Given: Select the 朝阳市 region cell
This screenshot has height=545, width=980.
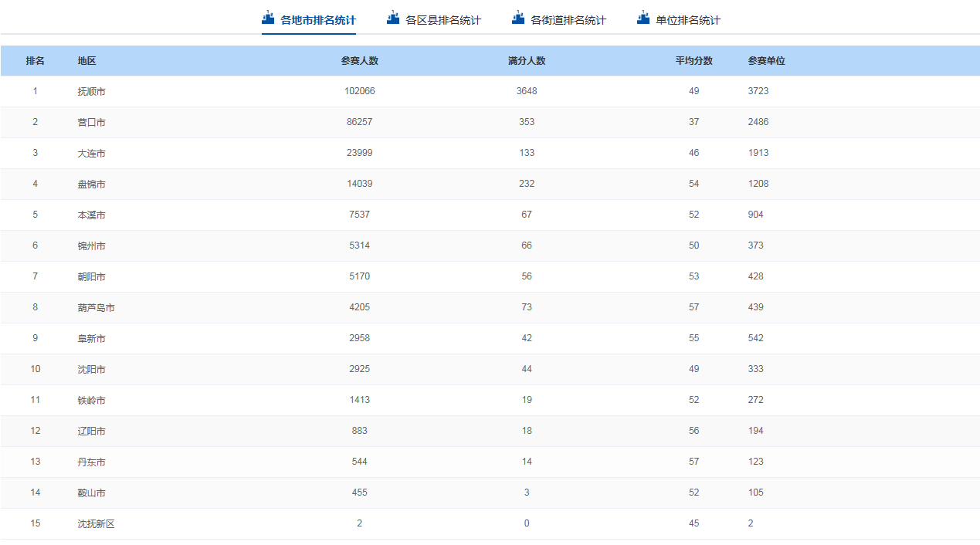Looking at the screenshot, I should (91, 277).
